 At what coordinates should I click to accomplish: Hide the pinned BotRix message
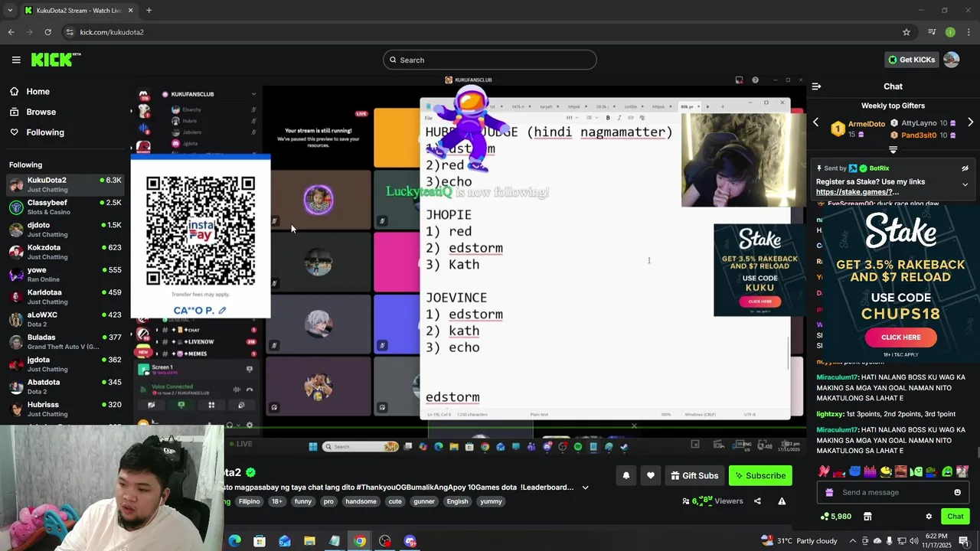(965, 168)
